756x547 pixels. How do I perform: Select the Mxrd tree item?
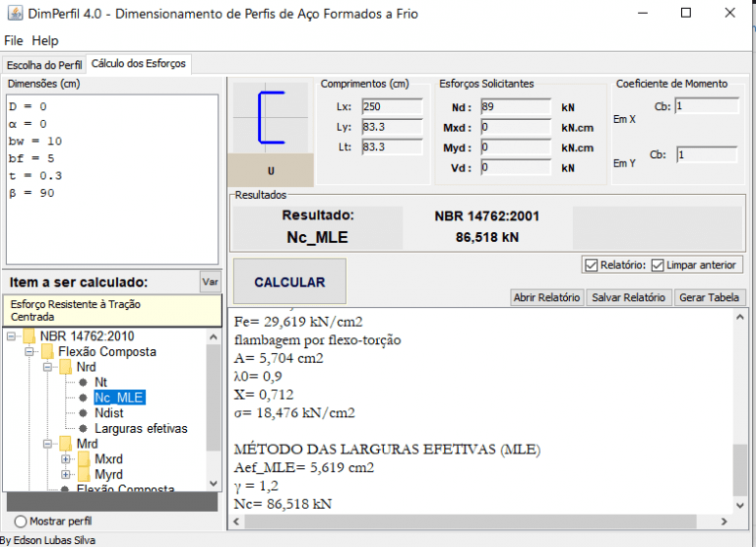point(108,458)
